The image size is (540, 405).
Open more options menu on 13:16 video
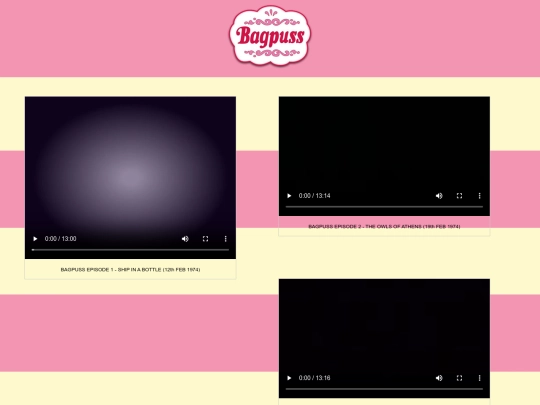click(x=479, y=378)
